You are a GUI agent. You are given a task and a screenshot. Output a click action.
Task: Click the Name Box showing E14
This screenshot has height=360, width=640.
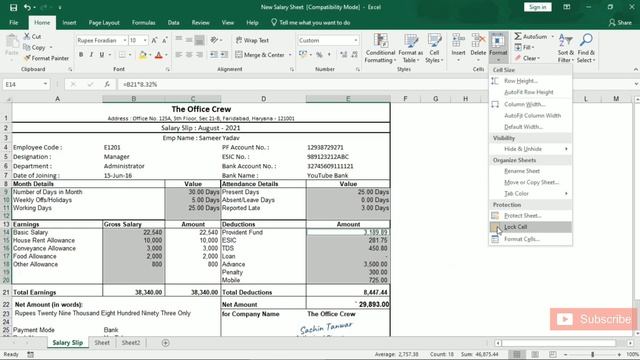point(25,84)
